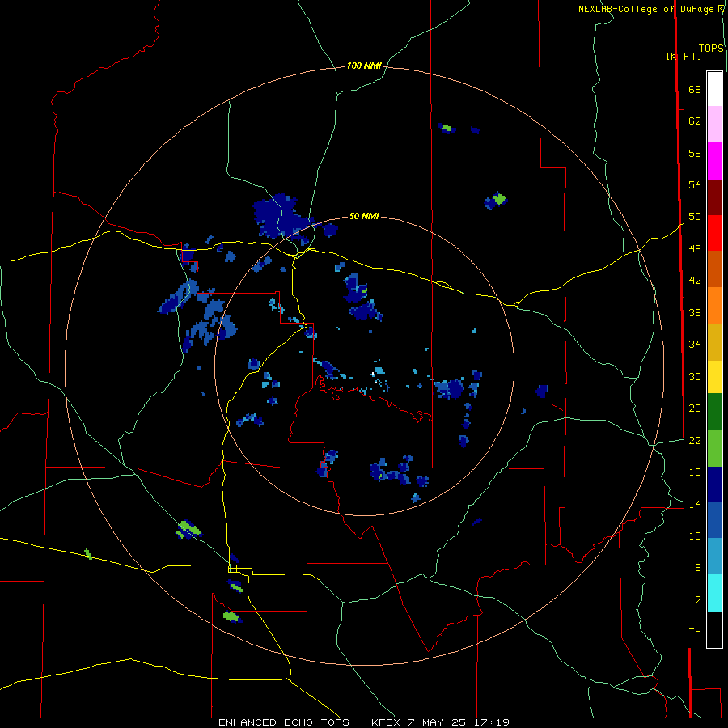This screenshot has width=728, height=728.
Task: Click the dark orange legend swatch
Action: [x=714, y=269]
